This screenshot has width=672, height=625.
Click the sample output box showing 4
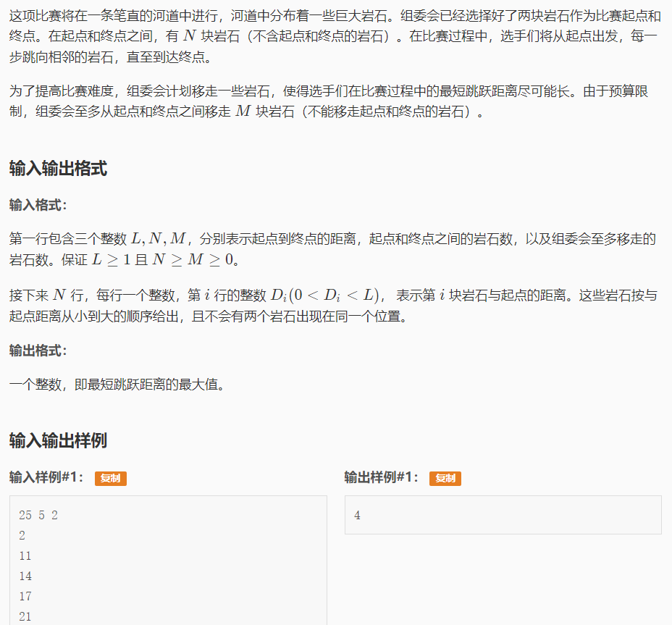click(x=503, y=515)
